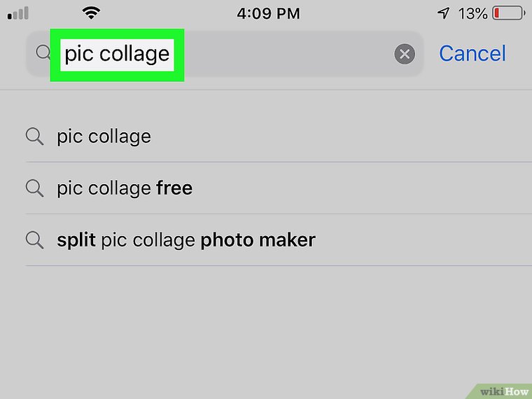
Task: Tap the magnifier icon inside search bar
Action: click(43, 53)
